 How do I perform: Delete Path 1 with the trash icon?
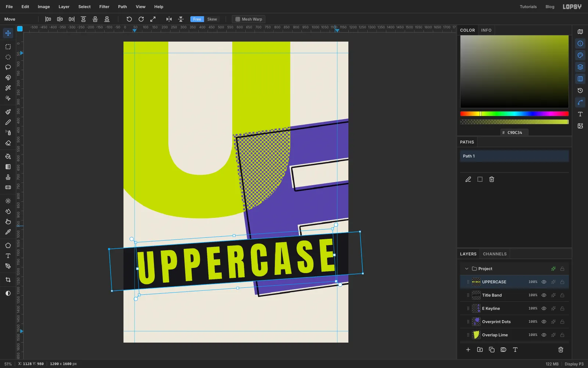coord(492,179)
